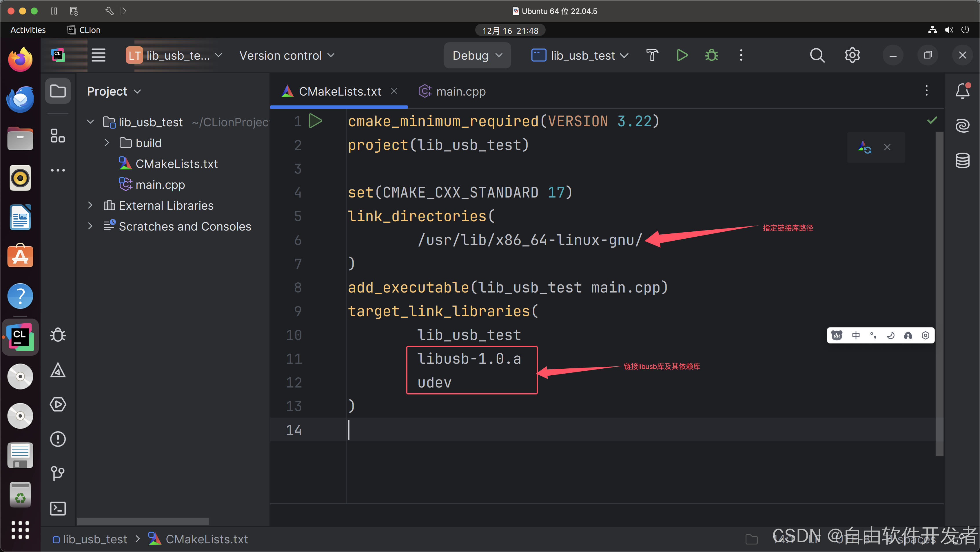Click the green inspection checkmark
The image size is (980, 552).
932,120
